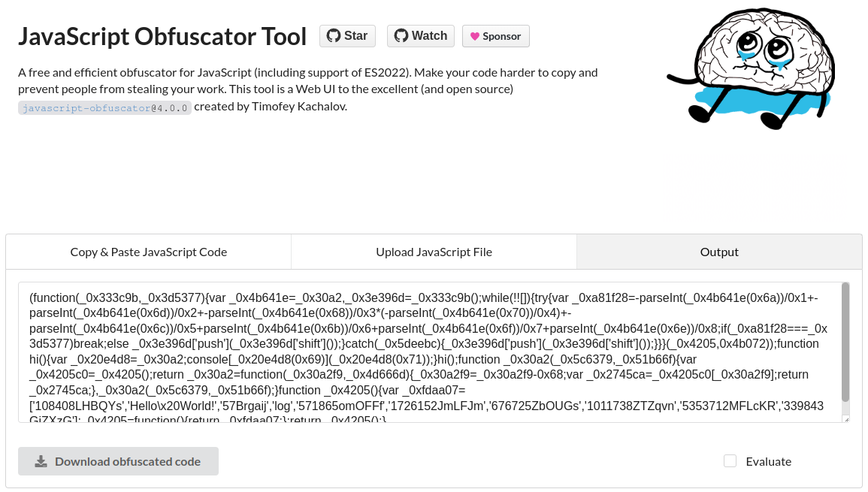Download obfuscated code

click(x=119, y=461)
